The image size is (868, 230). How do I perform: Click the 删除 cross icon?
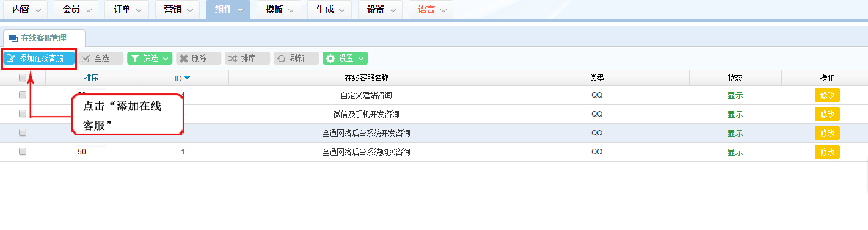click(x=184, y=59)
